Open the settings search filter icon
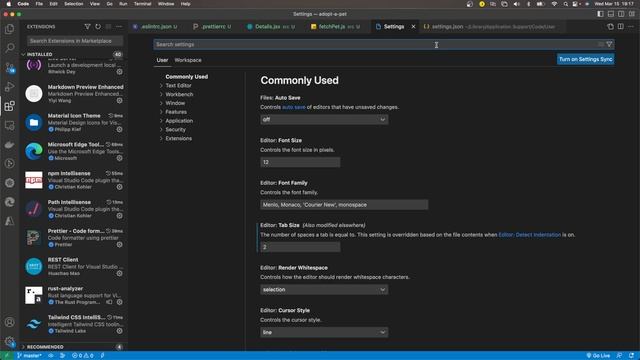The image size is (640, 360). tap(609, 44)
